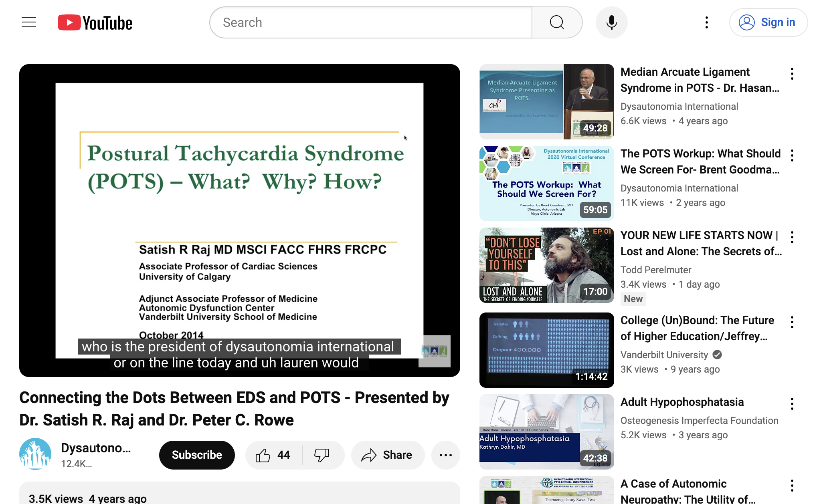Image resolution: width=821 pixels, height=504 pixels.
Task: Open the Dysautono... channel name link
Action: click(x=96, y=448)
